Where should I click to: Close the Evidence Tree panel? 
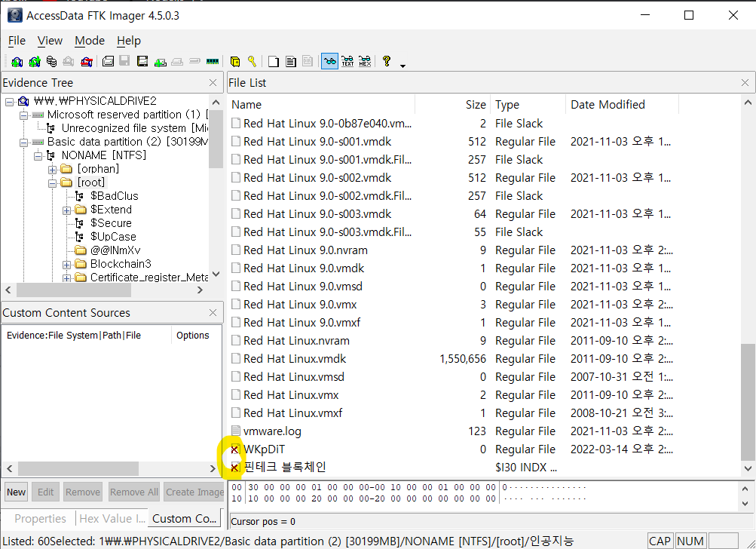point(213,83)
